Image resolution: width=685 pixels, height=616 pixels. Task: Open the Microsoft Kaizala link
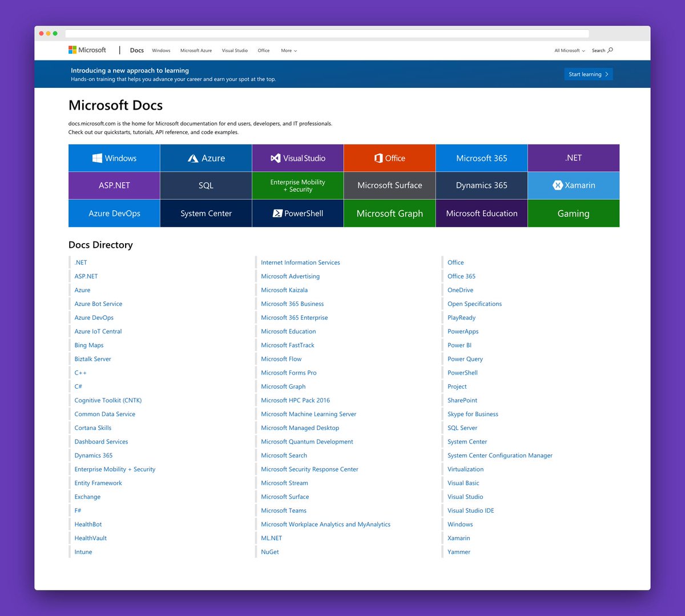[x=284, y=290]
